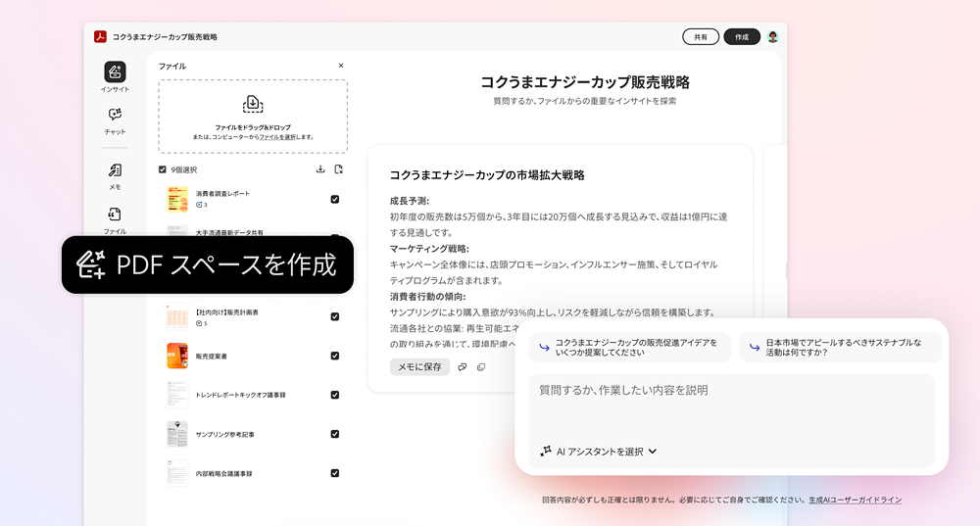
Task: Click the copy icon beside メモに保存
Action: coord(480,367)
